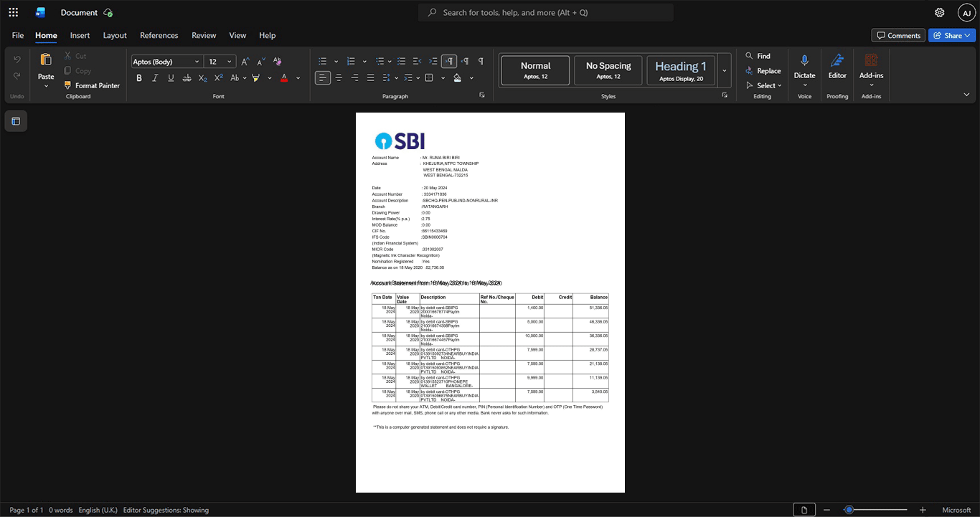Click Find in Editing group
The image size is (980, 517).
tap(758, 56)
